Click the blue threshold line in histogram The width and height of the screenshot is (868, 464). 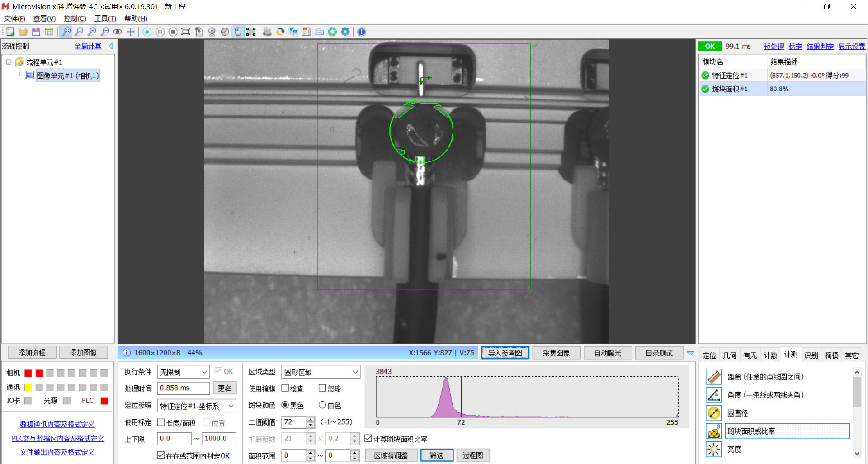pos(461,397)
